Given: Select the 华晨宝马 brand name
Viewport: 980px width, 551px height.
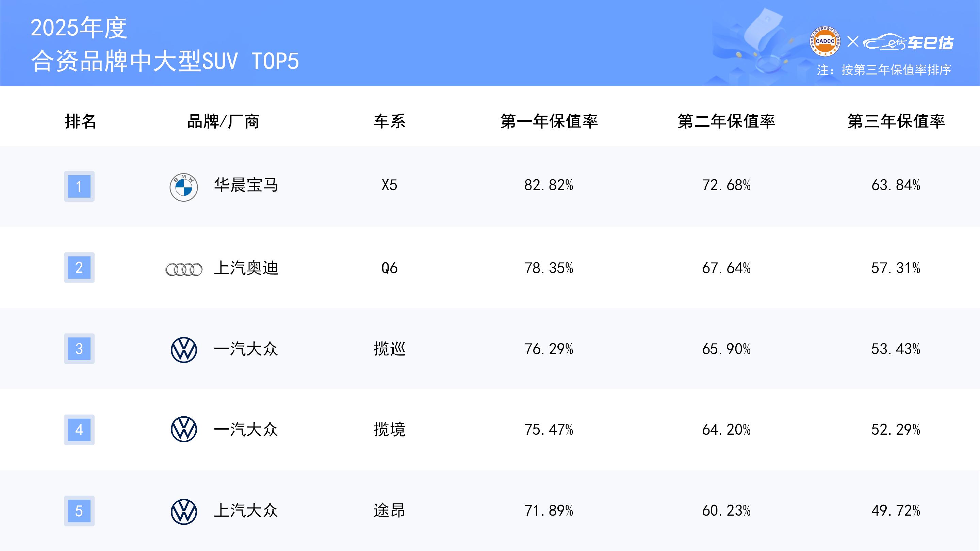Looking at the screenshot, I should tap(246, 185).
